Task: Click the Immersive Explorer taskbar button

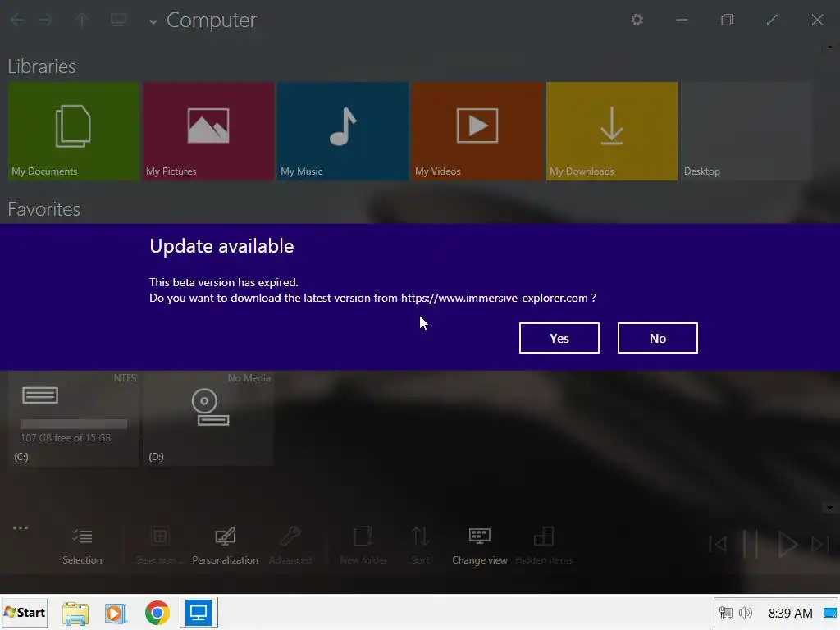Action: (x=199, y=612)
